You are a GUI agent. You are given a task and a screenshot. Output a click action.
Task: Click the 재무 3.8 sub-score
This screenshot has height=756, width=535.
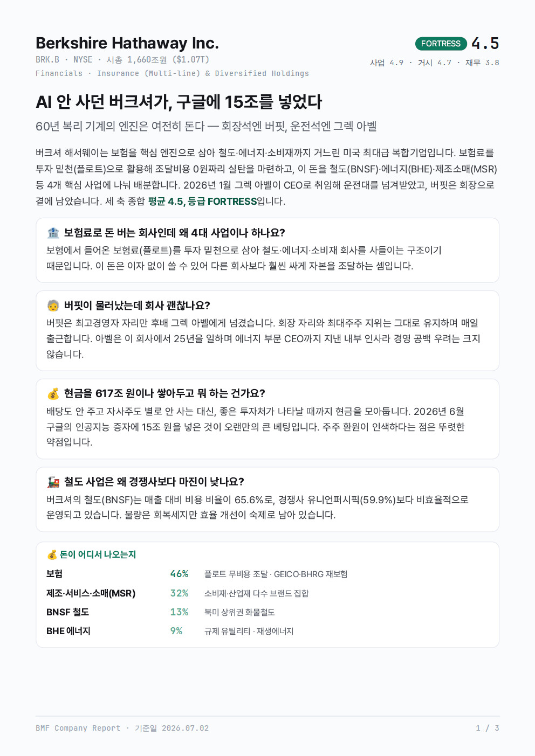tap(482, 63)
